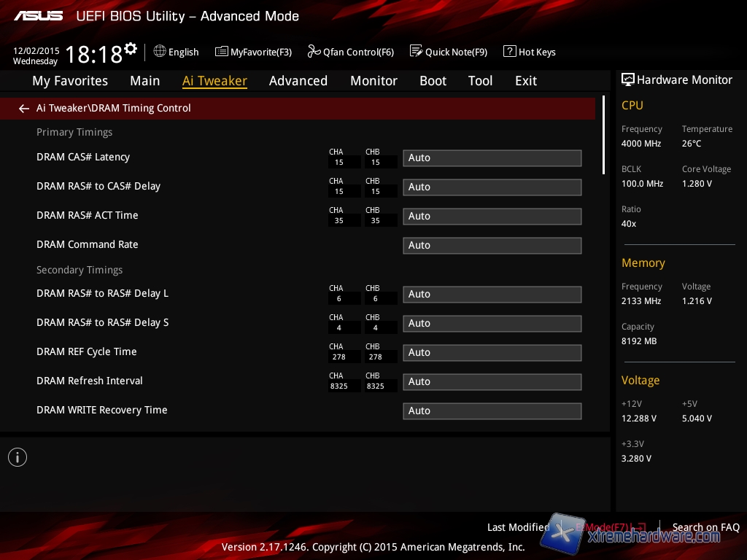Screen dimensions: 747x560
Task: Open Qfan Control fan icon
Action: pos(314,52)
